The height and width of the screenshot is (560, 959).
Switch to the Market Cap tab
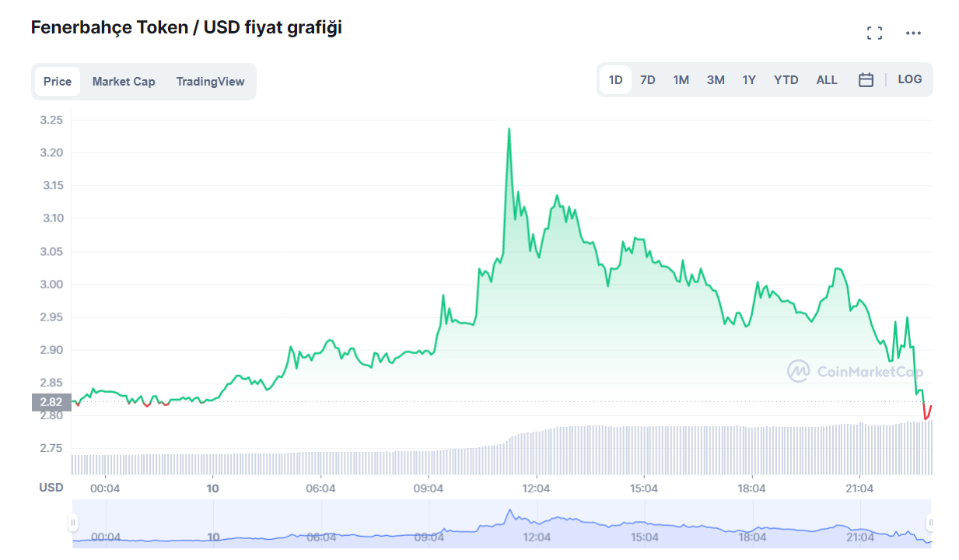tap(124, 81)
